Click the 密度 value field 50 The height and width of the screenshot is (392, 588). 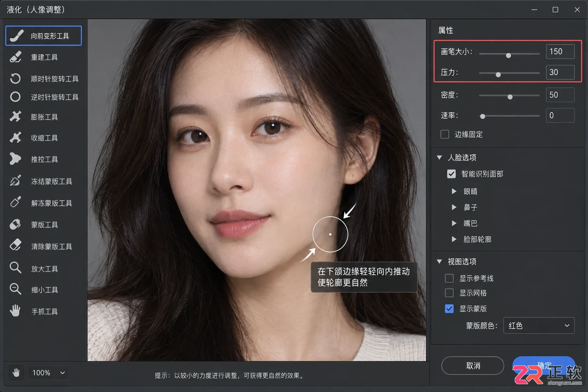560,95
